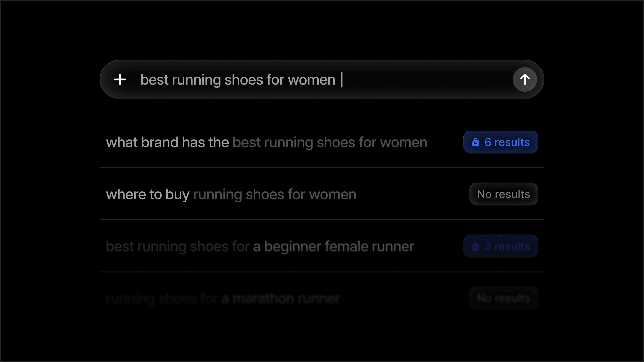This screenshot has height=362, width=644.
Task: Select the 3 results badge
Action: pos(500,246)
